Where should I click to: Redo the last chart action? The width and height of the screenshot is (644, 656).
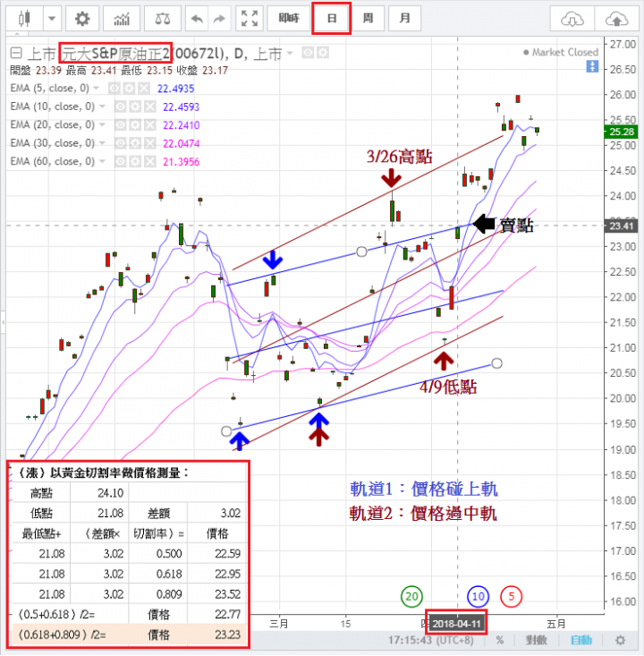point(219,19)
